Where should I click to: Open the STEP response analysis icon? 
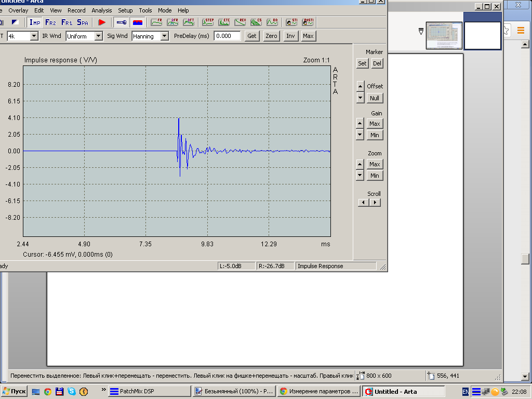pyautogui.click(x=208, y=22)
